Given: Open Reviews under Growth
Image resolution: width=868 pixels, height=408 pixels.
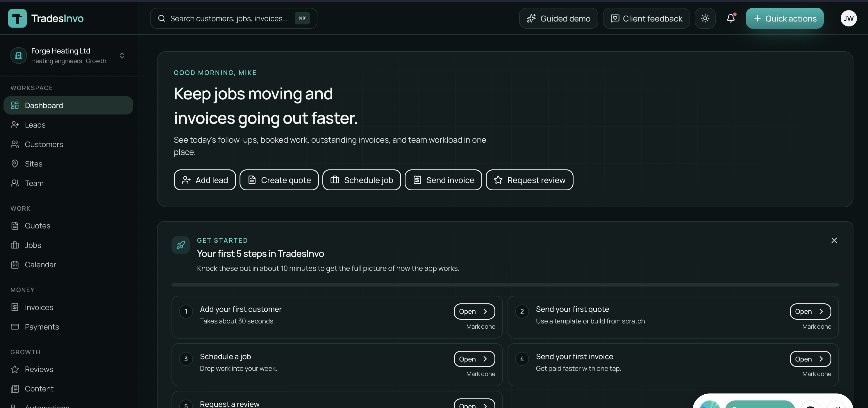Looking at the screenshot, I should pos(68,369).
